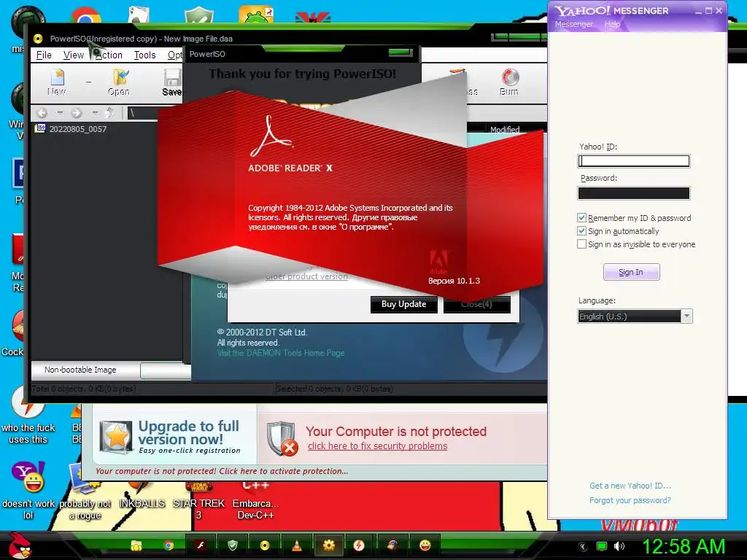Open the Messenger menu in Yahoo Messenger

click(x=574, y=24)
